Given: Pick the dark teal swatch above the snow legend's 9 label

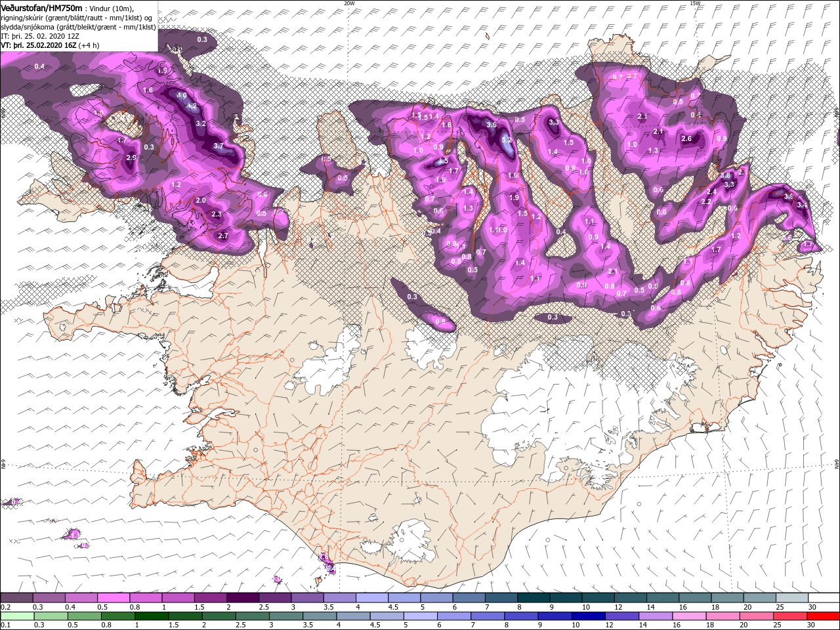Looking at the screenshot, I should 565,597.
